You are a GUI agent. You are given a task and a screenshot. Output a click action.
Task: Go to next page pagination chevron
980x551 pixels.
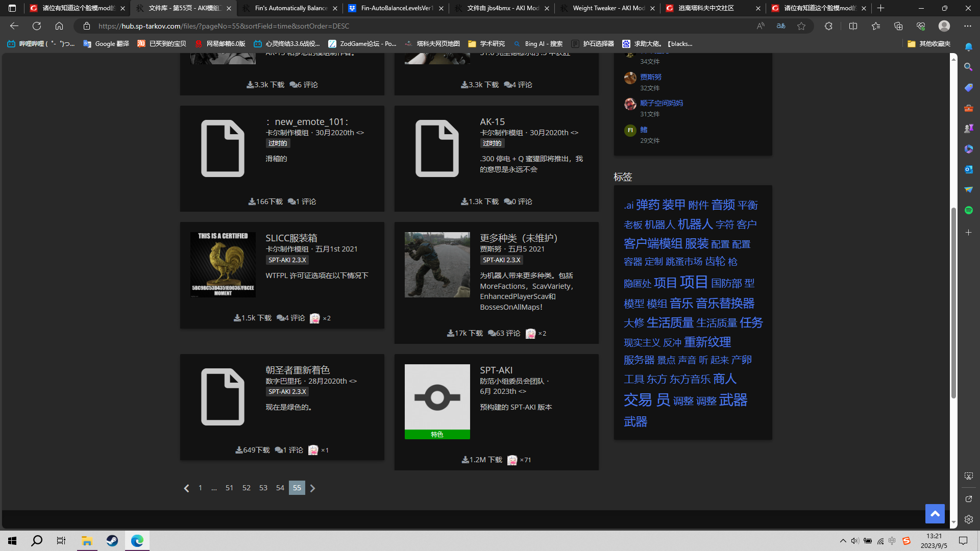coord(313,488)
